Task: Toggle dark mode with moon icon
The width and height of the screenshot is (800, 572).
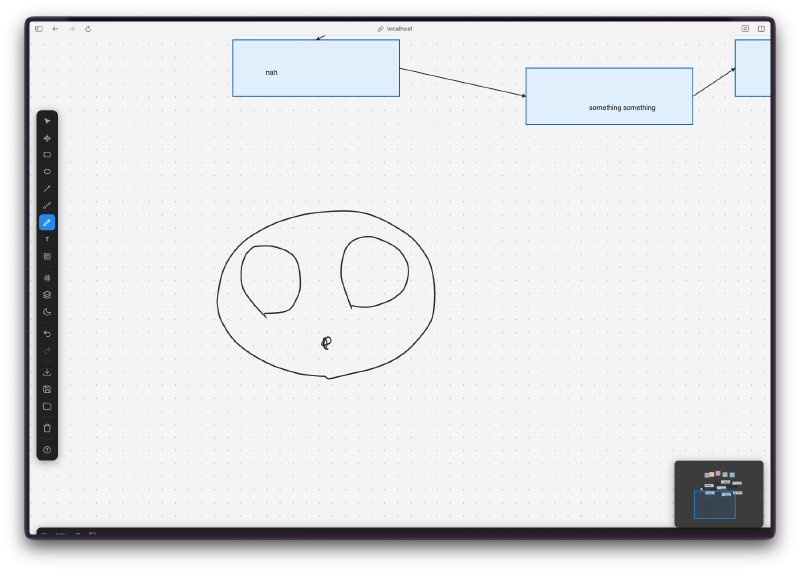Action: [x=47, y=312]
